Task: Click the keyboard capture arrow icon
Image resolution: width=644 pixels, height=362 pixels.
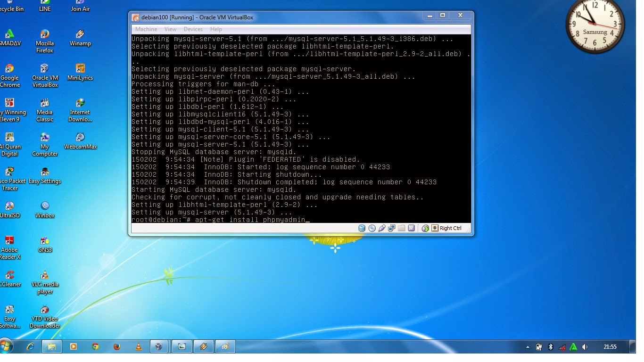Action: click(435, 228)
